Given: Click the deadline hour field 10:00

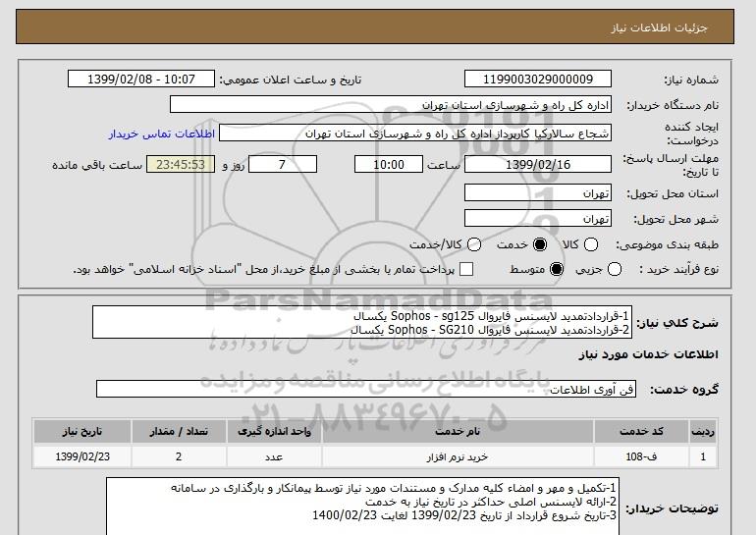Looking at the screenshot, I should coord(389,164).
